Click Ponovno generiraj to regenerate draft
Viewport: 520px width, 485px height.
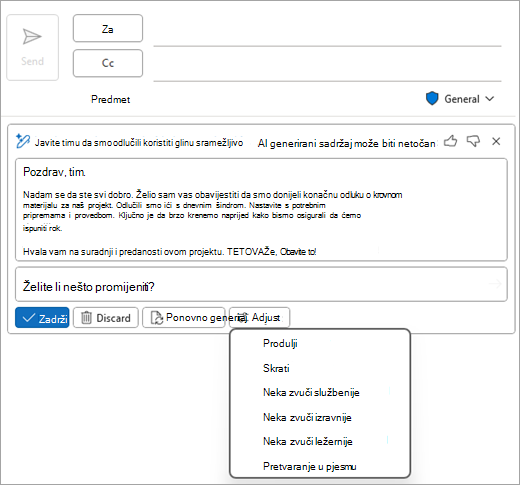pos(184,318)
